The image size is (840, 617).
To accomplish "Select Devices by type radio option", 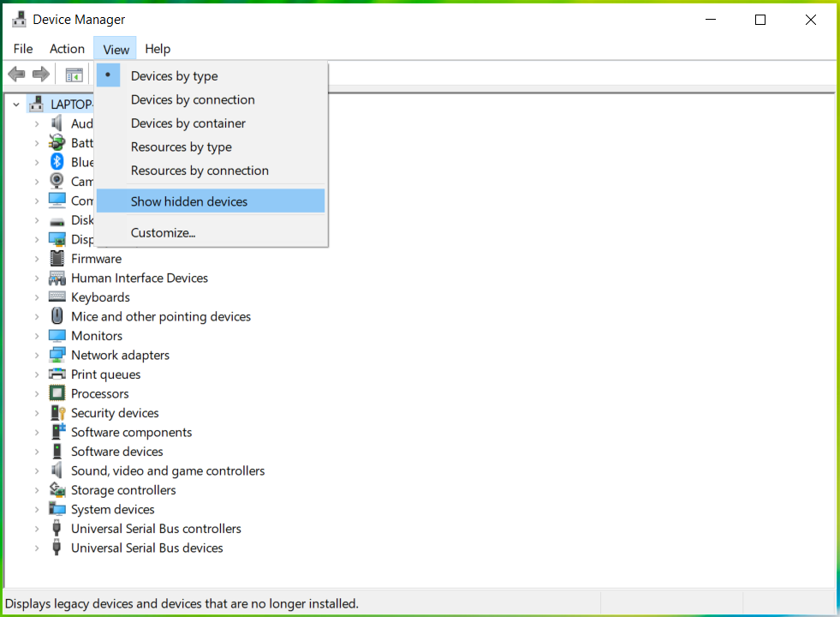I will tap(211, 76).
